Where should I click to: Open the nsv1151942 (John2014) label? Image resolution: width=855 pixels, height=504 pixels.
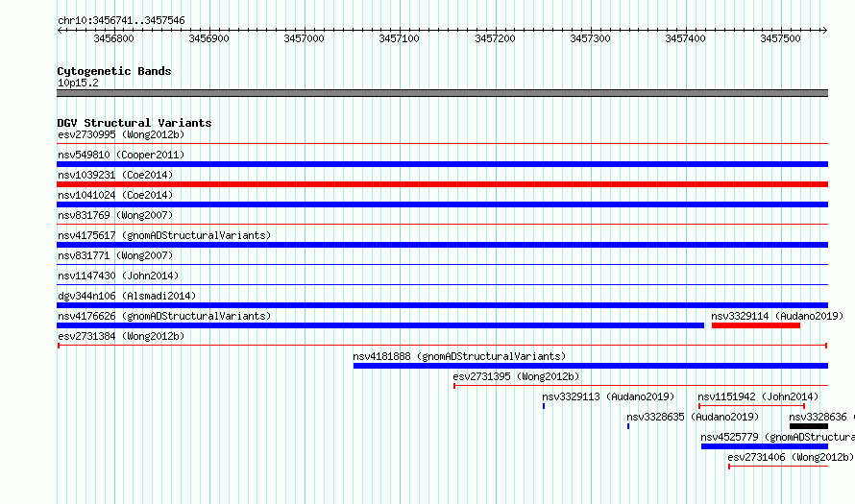pos(758,396)
